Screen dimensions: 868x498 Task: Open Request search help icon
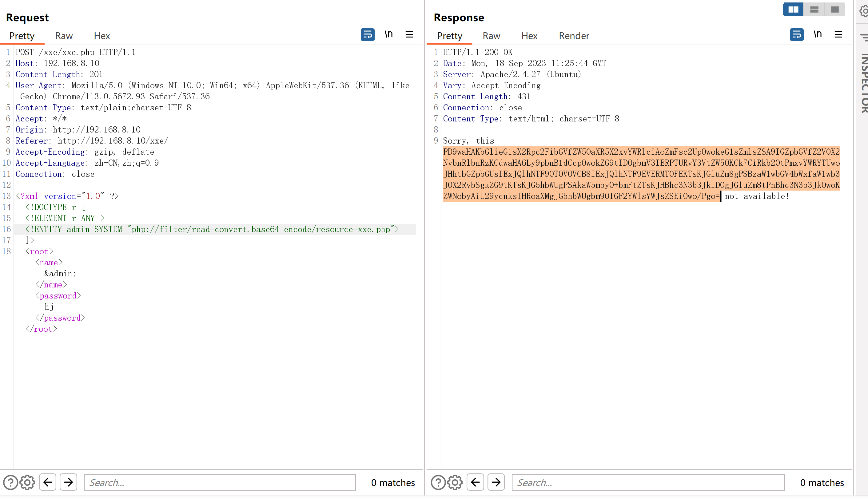[10, 482]
